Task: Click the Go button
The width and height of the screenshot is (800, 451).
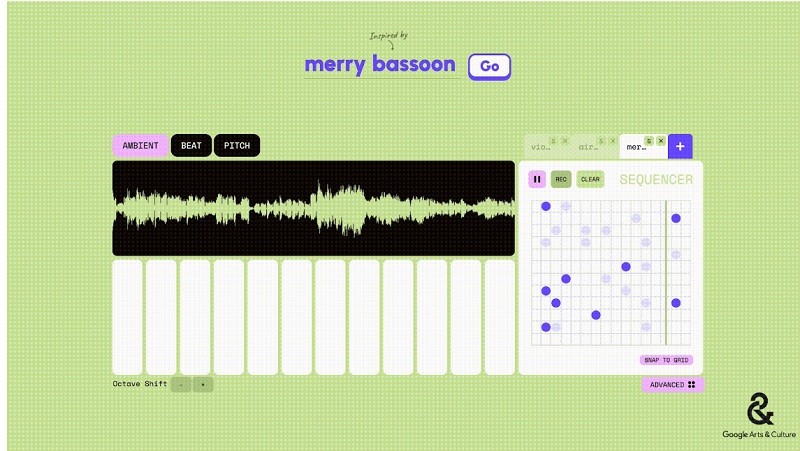Action: tap(489, 66)
